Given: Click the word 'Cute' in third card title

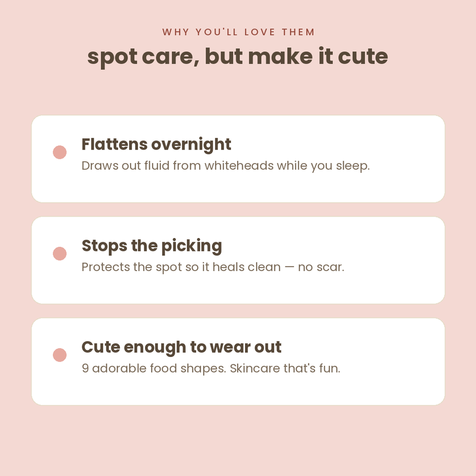Looking at the screenshot, I should pyautogui.click(x=101, y=347).
